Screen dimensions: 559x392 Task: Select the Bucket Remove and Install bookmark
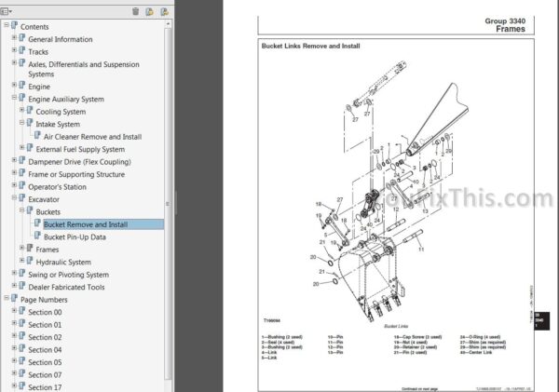click(x=86, y=224)
